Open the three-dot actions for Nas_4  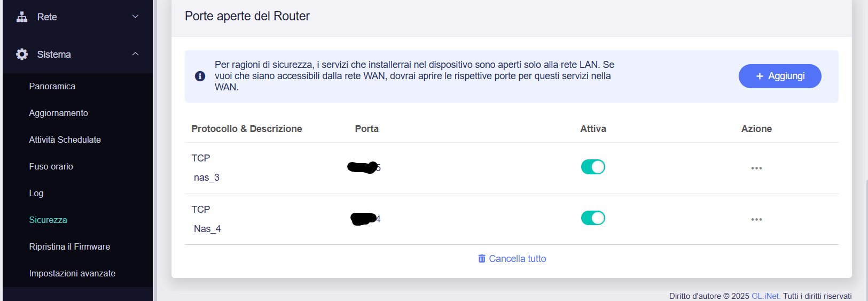point(756,219)
